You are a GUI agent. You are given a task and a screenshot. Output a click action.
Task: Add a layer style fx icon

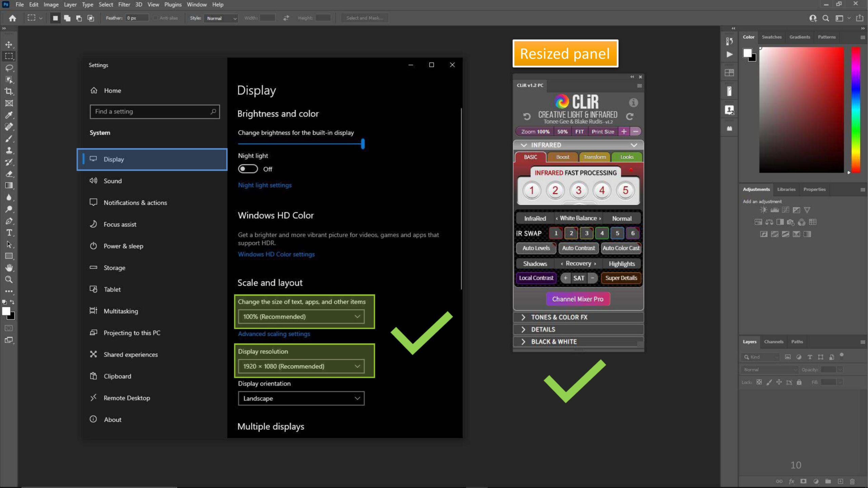pyautogui.click(x=791, y=481)
